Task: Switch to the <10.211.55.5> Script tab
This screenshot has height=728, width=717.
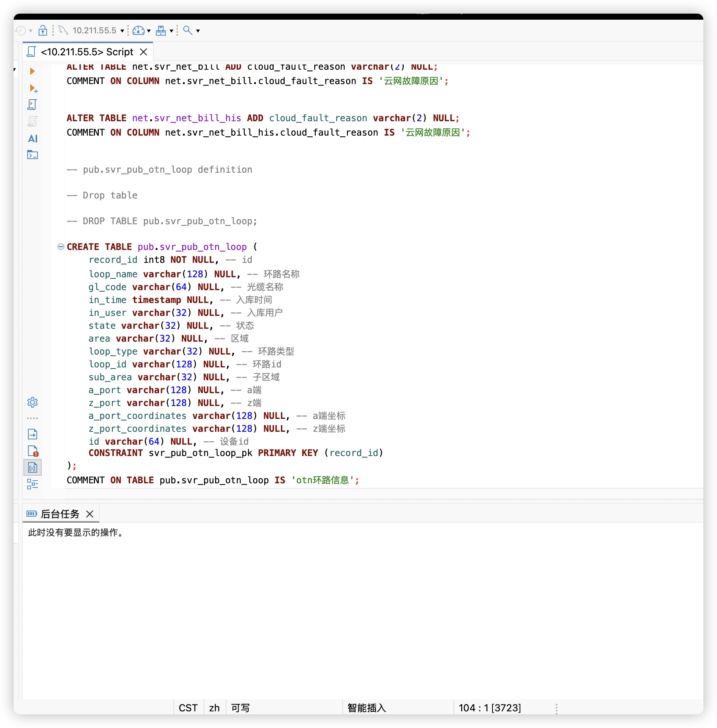Action: tap(87, 52)
